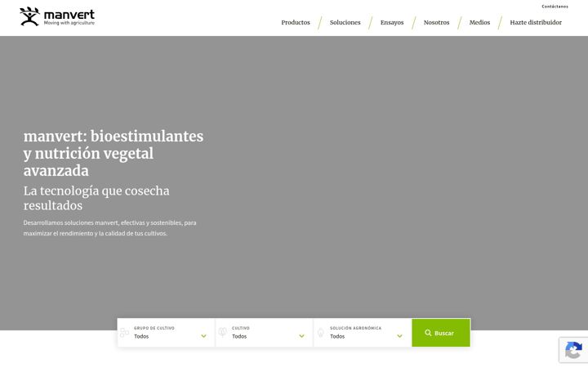Click the 'SOLUCIÓN AGRONÓMICA' label
The height and width of the screenshot is (368, 588).
[x=355, y=328]
